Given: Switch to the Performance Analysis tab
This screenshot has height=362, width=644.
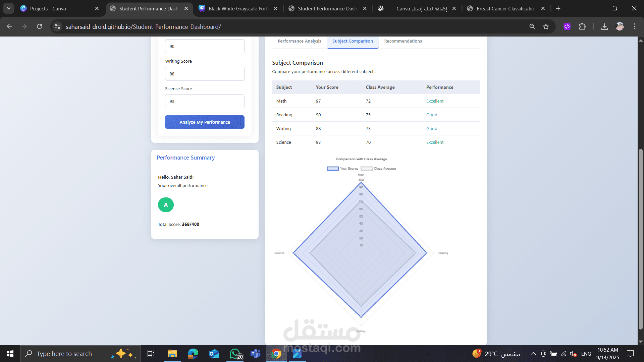Looking at the screenshot, I should click(x=299, y=41).
